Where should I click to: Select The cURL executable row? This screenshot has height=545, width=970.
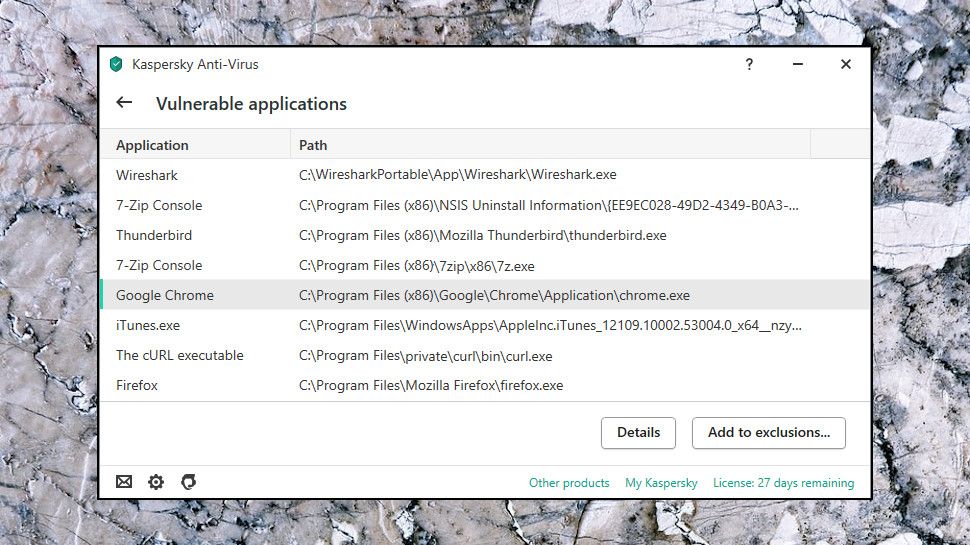pyautogui.click(x=485, y=355)
